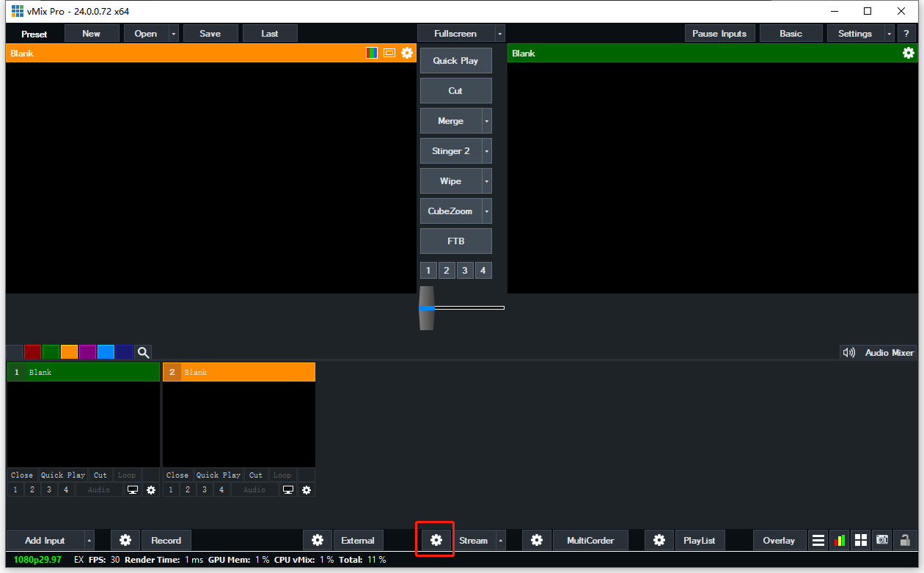Viewport: 924px width, 573px height.
Task: Take a snapshot with camera icon
Action: pyautogui.click(x=882, y=540)
